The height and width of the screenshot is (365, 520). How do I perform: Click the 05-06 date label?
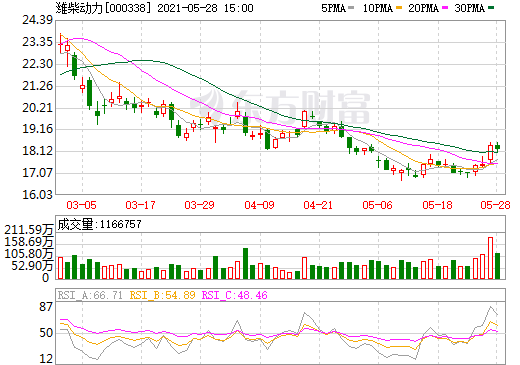pos(377,205)
